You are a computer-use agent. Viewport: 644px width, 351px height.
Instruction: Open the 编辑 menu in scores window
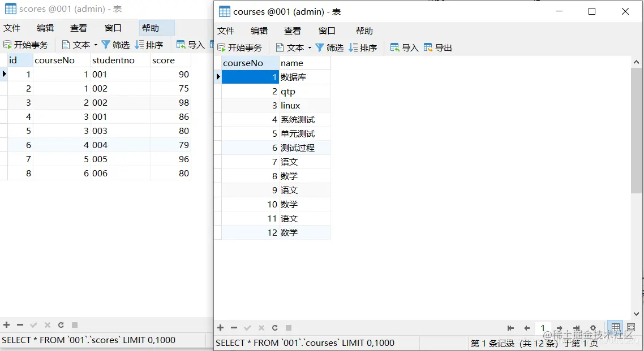coord(45,28)
